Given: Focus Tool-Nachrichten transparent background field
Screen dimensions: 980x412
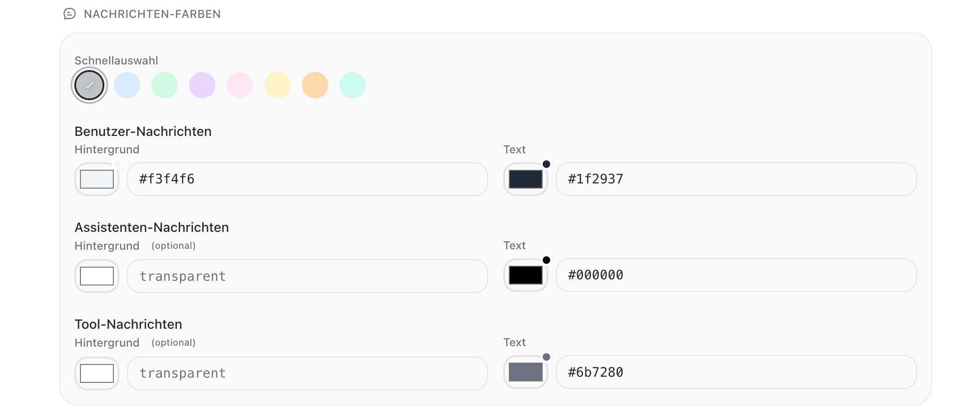Looking at the screenshot, I should (x=308, y=373).
